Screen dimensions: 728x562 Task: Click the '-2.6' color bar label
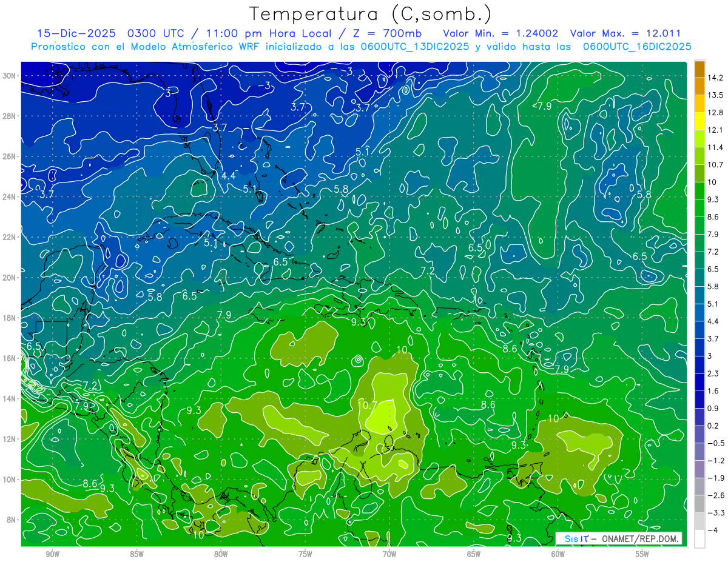[x=715, y=495]
